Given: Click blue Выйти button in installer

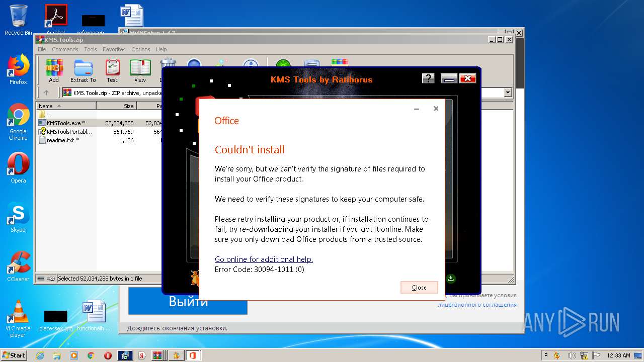Looking at the screenshot, I should click(x=188, y=301).
